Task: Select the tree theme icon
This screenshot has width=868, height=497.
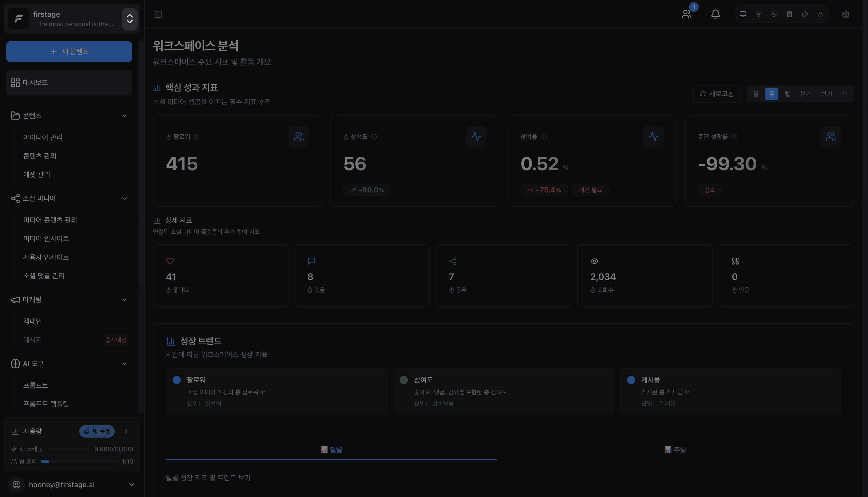Action: 820,14
